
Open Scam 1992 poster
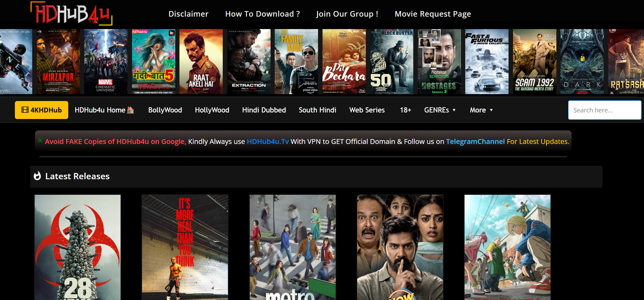point(535,62)
